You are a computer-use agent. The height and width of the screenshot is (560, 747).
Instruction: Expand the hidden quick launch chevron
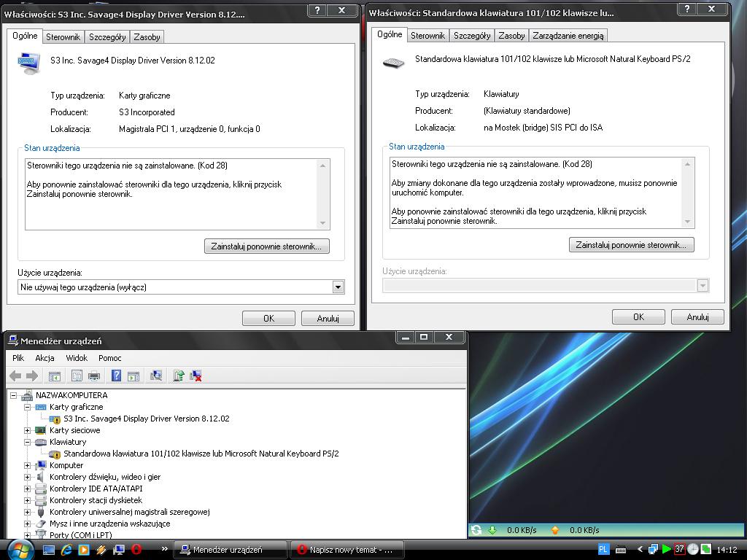[x=164, y=548]
